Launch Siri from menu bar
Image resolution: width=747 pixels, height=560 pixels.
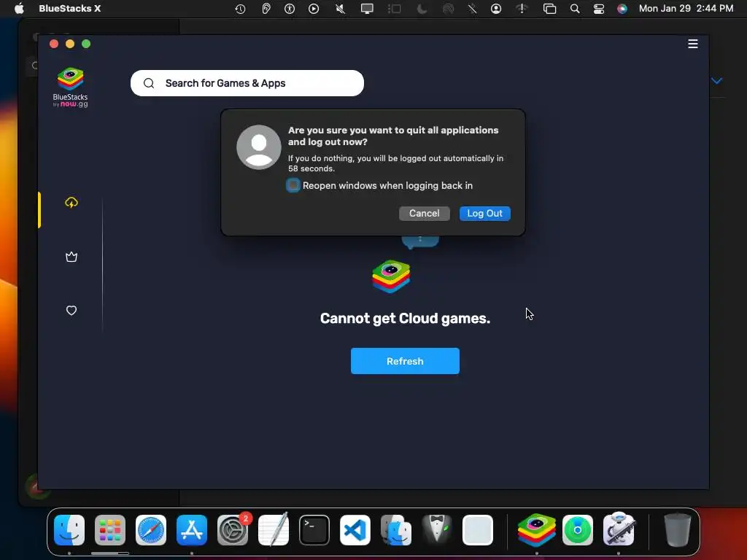pos(622,9)
